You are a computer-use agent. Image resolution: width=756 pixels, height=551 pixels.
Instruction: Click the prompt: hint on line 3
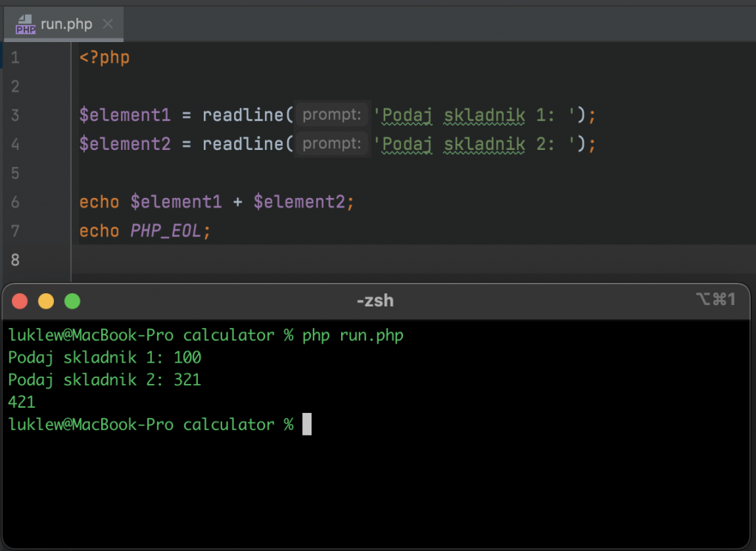coord(331,114)
